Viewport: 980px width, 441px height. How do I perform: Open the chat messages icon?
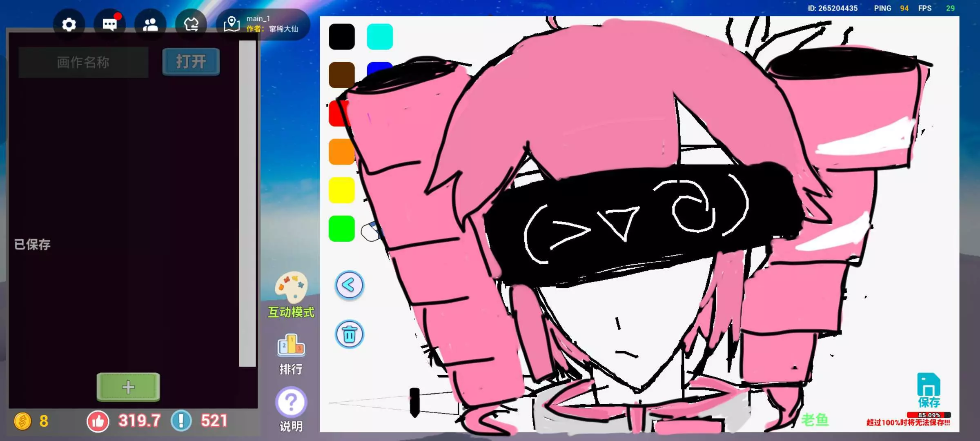click(x=109, y=25)
